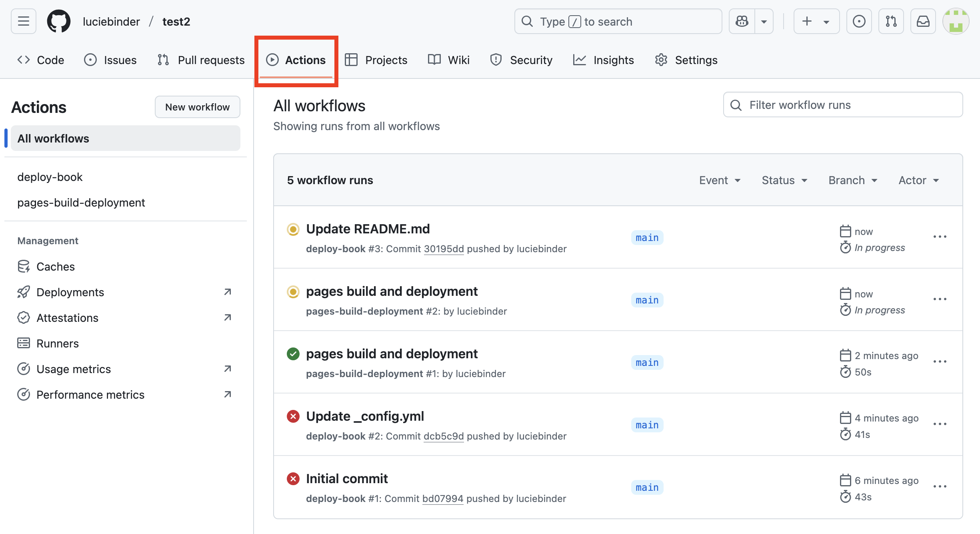Open the Branch filter dropdown
Screen dimensions: 980x534
[x=852, y=180]
